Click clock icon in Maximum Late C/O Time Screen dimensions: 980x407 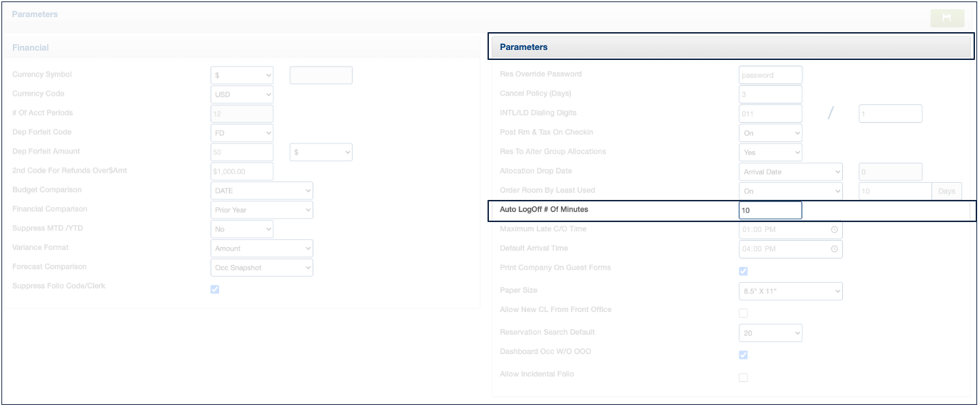click(x=834, y=230)
